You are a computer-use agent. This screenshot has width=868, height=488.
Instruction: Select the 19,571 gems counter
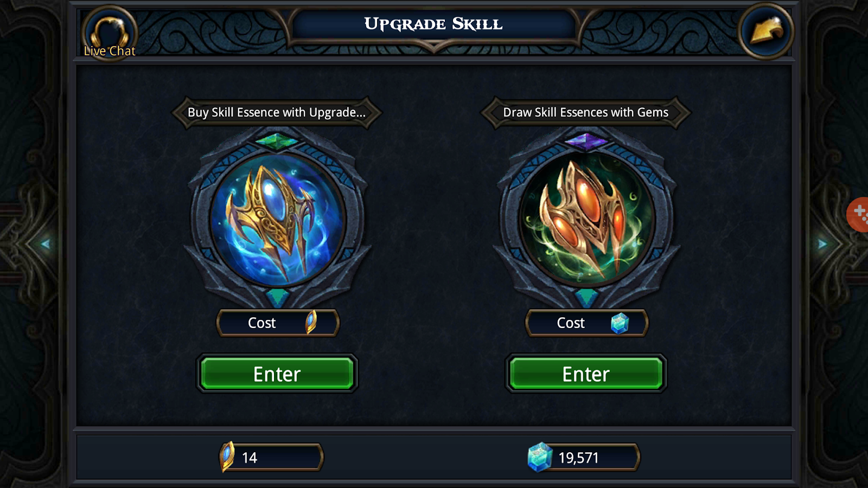[x=584, y=457]
